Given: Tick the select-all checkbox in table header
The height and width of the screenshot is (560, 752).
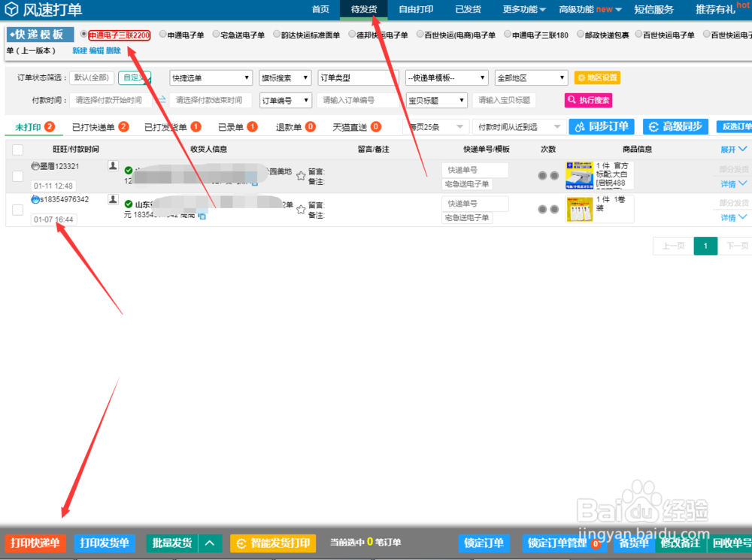Looking at the screenshot, I should (18, 150).
